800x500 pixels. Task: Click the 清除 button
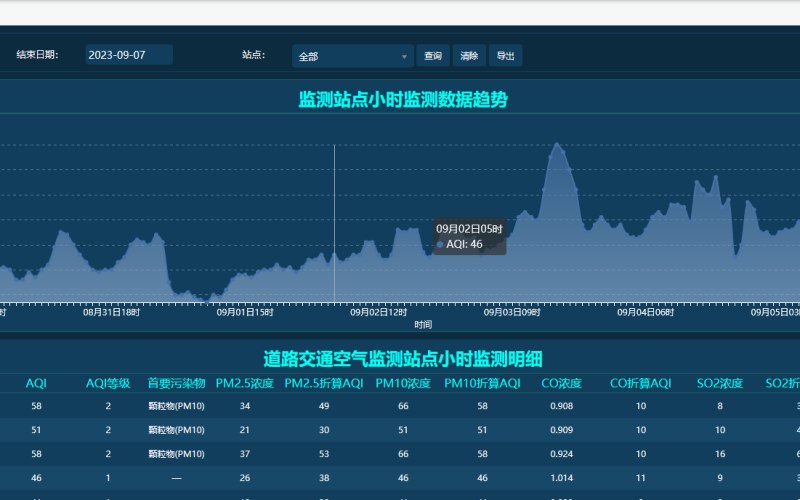469,56
